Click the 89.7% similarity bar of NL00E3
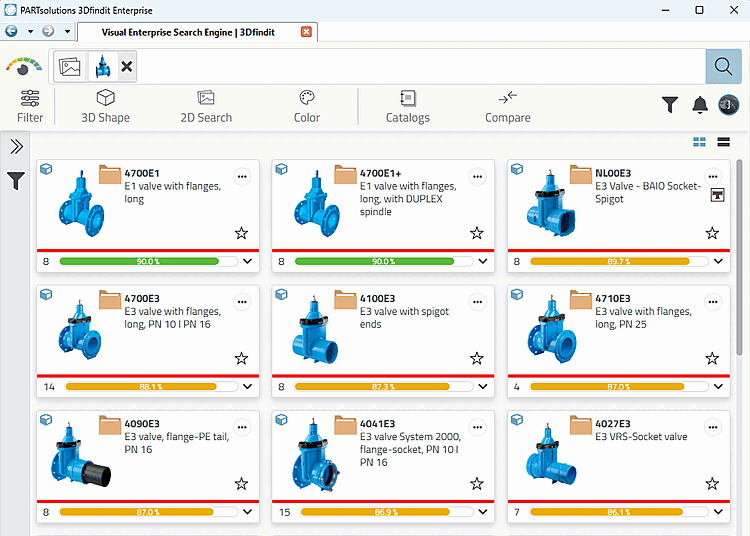This screenshot has width=750, height=536. click(x=619, y=262)
